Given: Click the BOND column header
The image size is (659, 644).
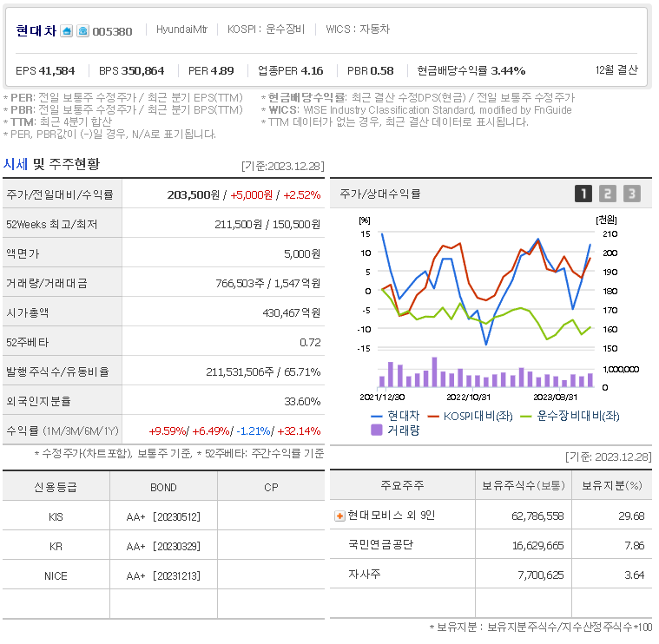Looking at the screenshot, I should pos(163,487).
